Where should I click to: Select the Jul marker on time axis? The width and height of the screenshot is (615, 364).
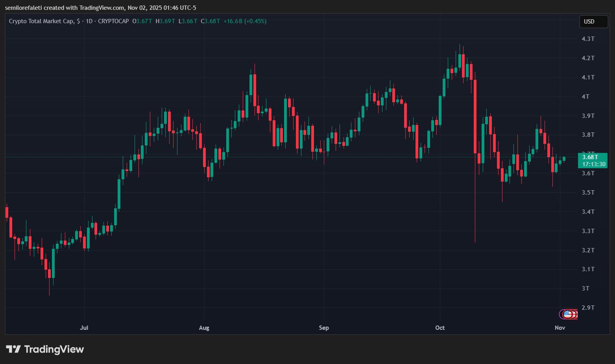click(x=84, y=328)
